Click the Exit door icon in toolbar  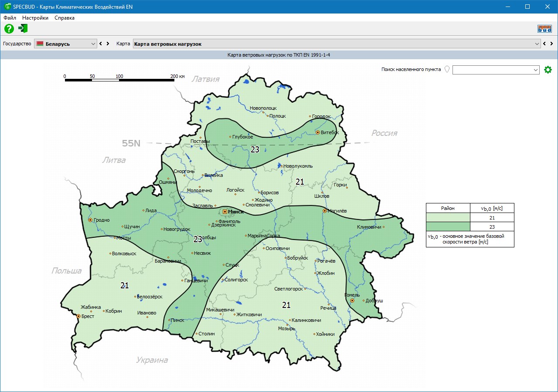tap(23, 29)
